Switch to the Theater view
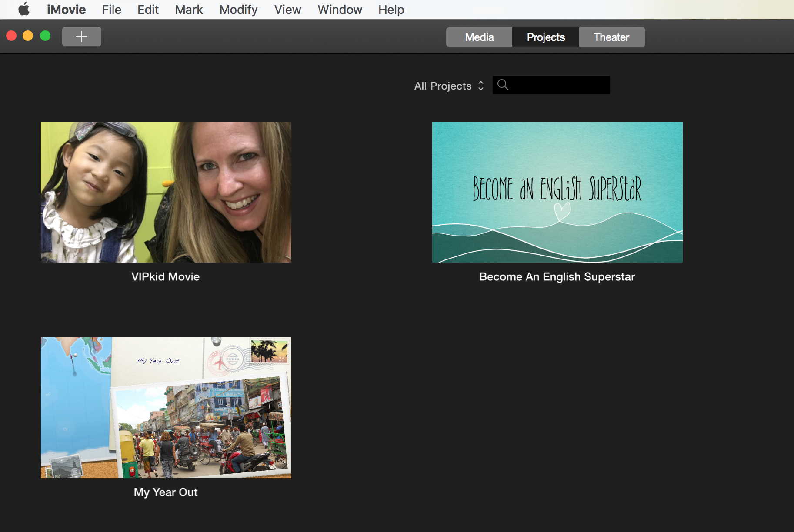This screenshot has width=794, height=532. (x=611, y=37)
